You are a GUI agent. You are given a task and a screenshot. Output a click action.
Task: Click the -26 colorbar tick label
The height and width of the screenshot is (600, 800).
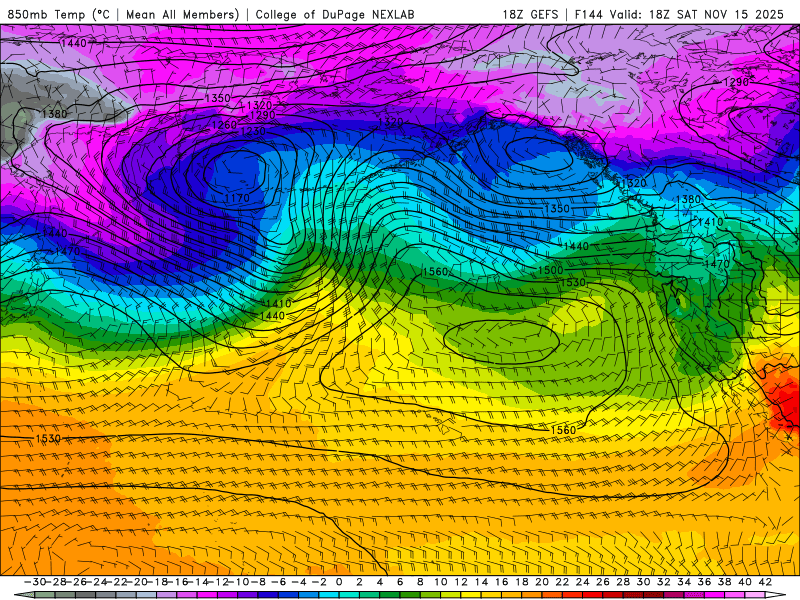(x=76, y=582)
